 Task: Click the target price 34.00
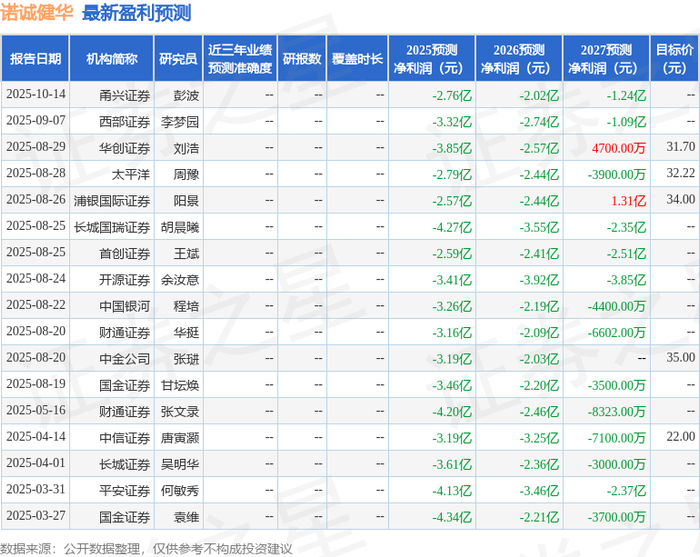coord(681,199)
